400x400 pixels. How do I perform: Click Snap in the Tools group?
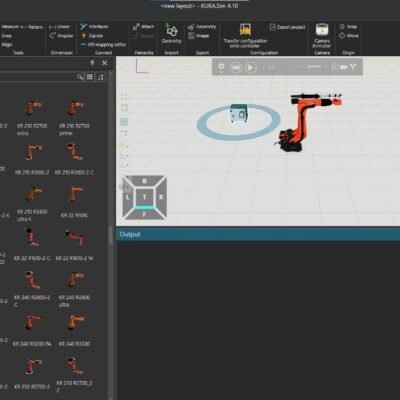click(x=7, y=36)
